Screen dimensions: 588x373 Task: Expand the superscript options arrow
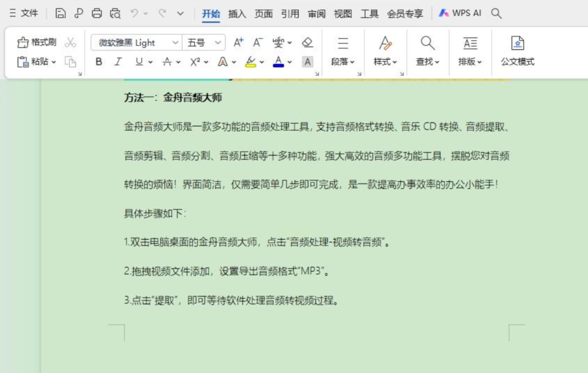point(206,62)
